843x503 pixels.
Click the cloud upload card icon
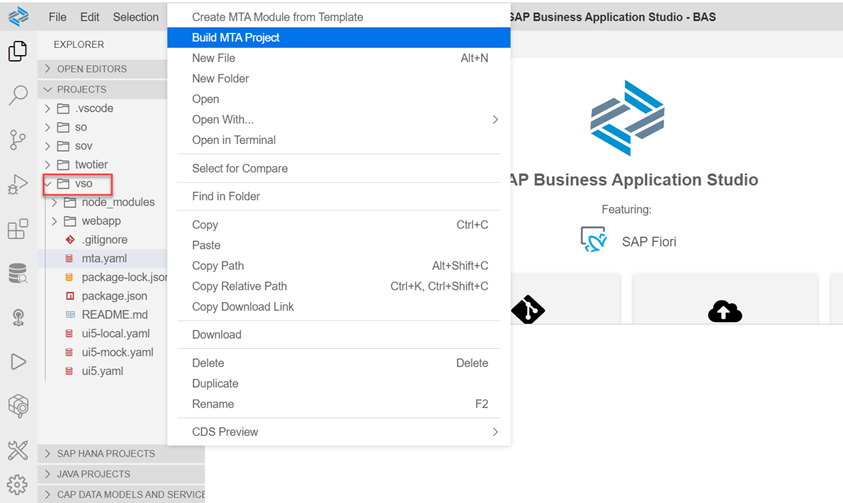pyautogui.click(x=725, y=311)
